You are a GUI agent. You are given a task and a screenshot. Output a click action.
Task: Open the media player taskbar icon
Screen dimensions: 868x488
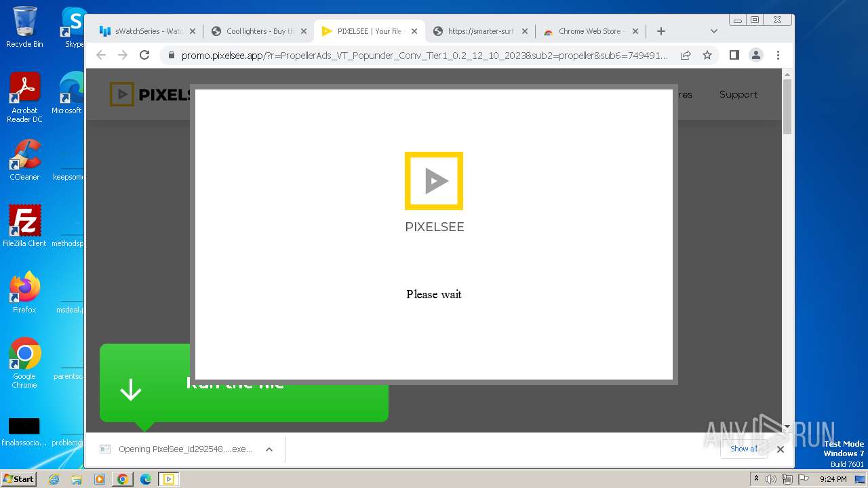point(100,479)
